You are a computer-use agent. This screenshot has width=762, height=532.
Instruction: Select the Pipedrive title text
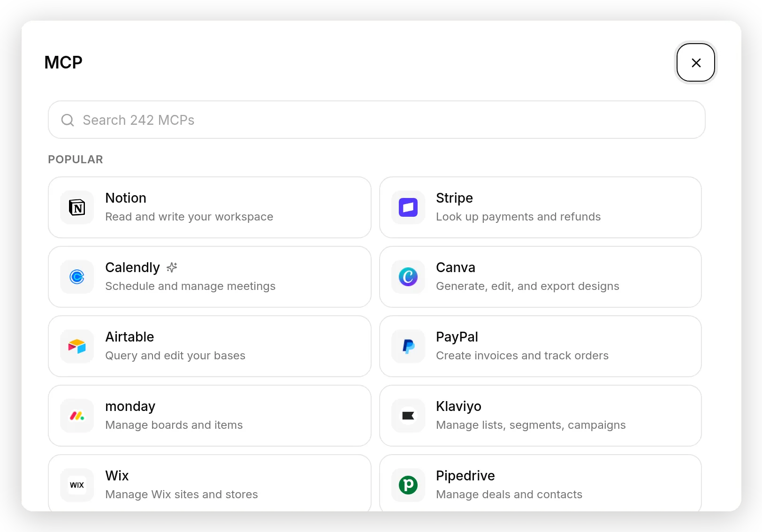point(465,476)
